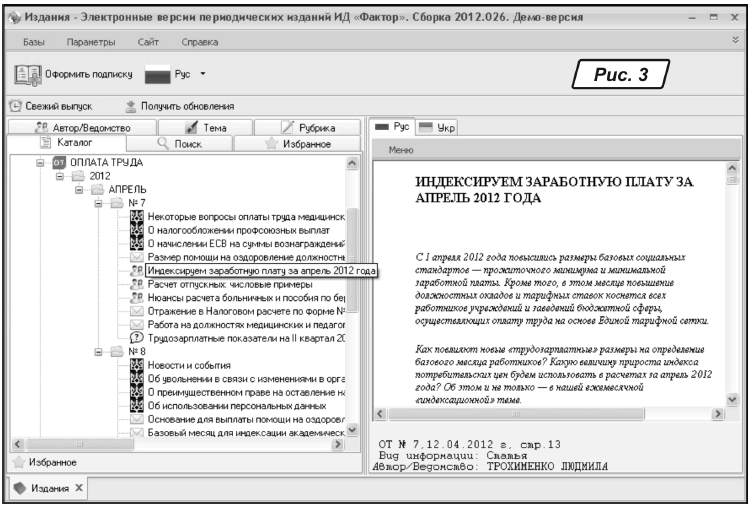Click the star icon beside Избранное at bottom
This screenshot has height=506, width=750.
[x=17, y=463]
